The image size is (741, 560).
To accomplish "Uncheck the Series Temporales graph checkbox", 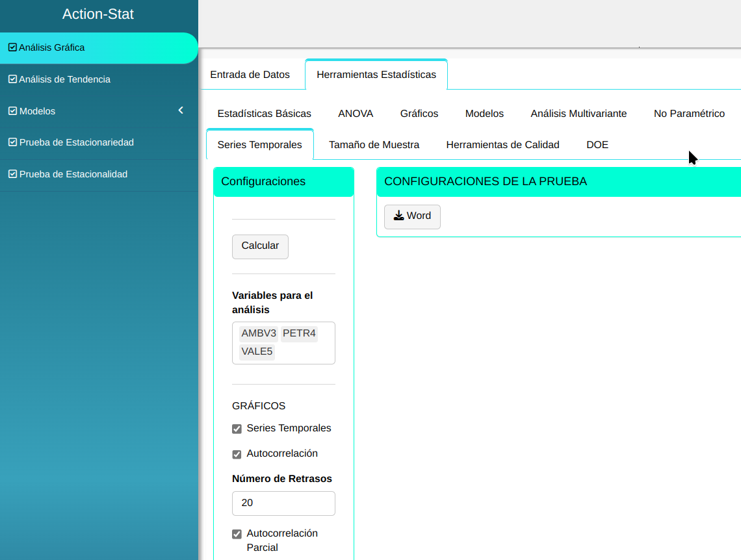I will (237, 429).
